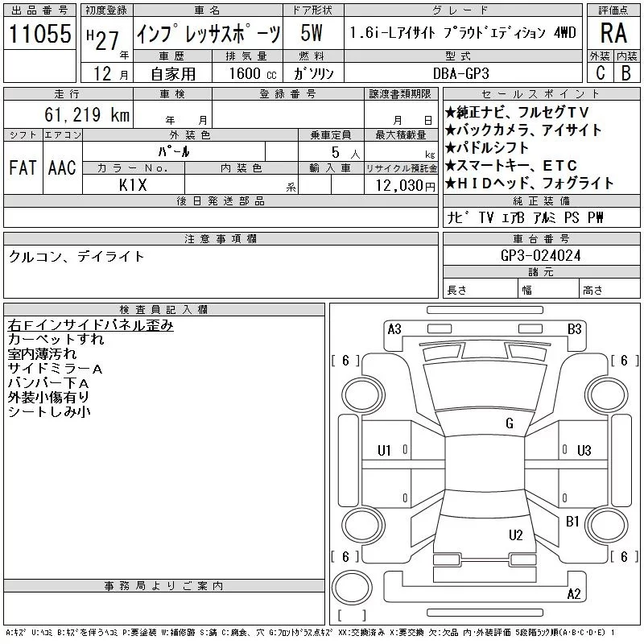Click the notes text クルコン、デイライト

coord(76,256)
